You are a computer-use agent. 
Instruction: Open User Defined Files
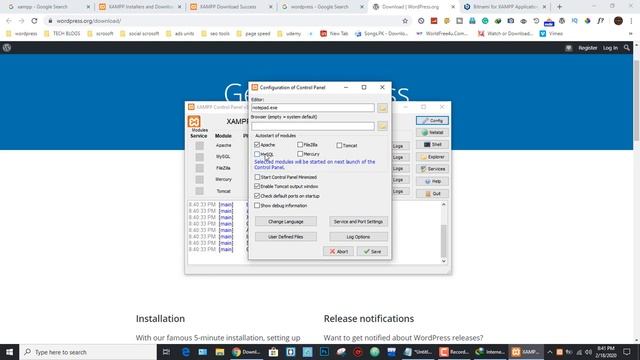coord(286,237)
